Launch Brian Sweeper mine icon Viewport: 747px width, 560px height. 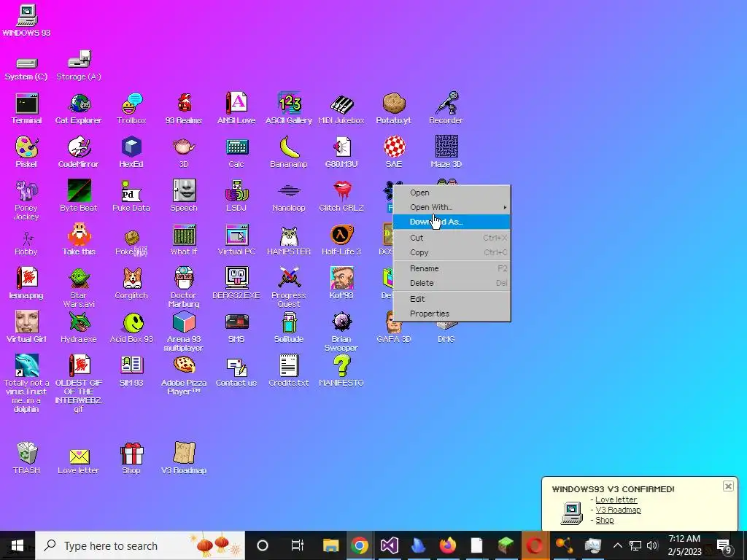click(341, 332)
